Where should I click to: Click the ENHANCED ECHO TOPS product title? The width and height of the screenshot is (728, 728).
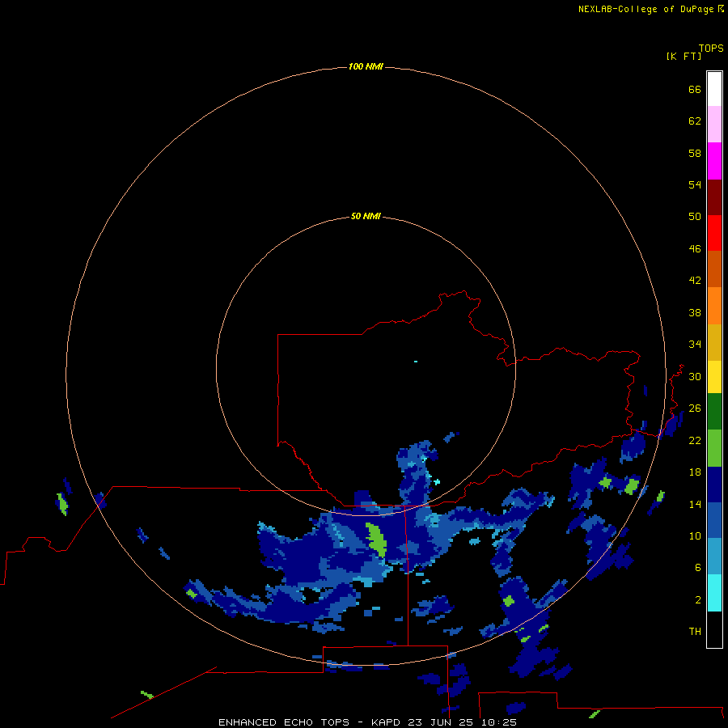[x=284, y=722]
